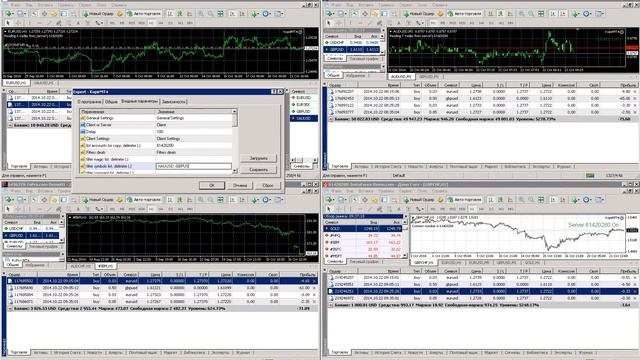Switch to candlesticks in the AUDUSD window

tap(500, 13)
